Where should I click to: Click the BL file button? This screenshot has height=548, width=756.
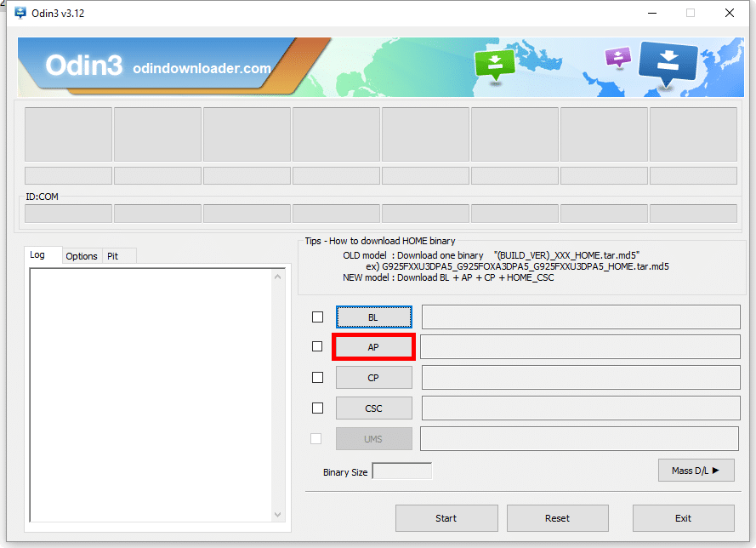click(373, 317)
